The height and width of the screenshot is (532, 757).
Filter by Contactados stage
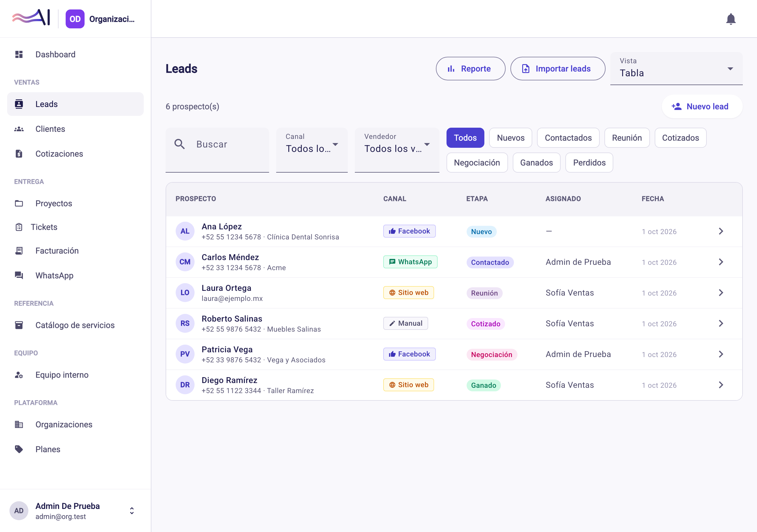click(x=568, y=138)
